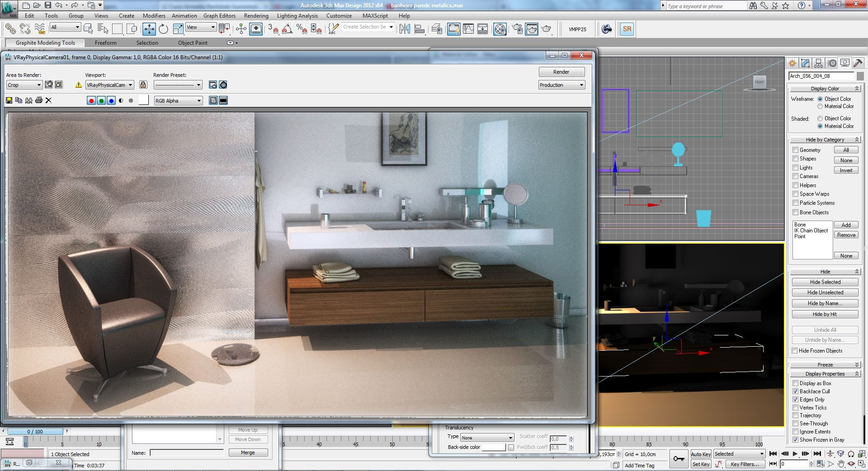Click the SR toolbar button
The width and height of the screenshot is (868, 471).
coord(627,29)
